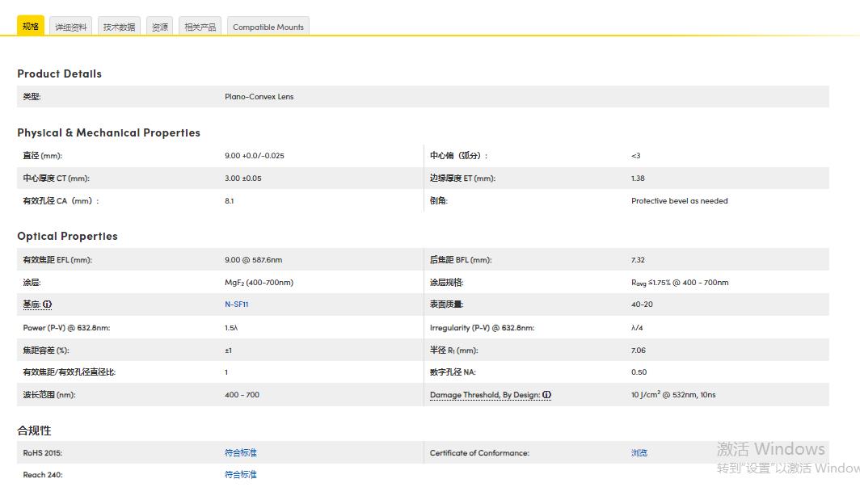Click the Product Details heading

tap(59, 73)
